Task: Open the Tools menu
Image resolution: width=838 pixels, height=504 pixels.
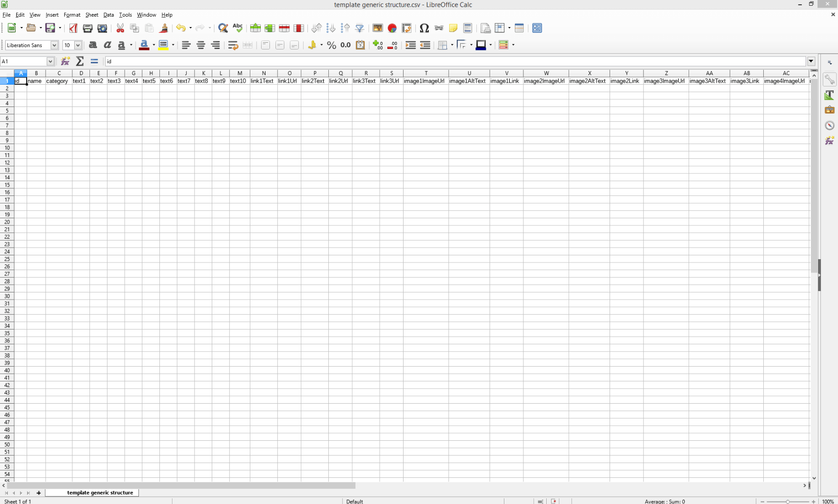Action: point(125,15)
